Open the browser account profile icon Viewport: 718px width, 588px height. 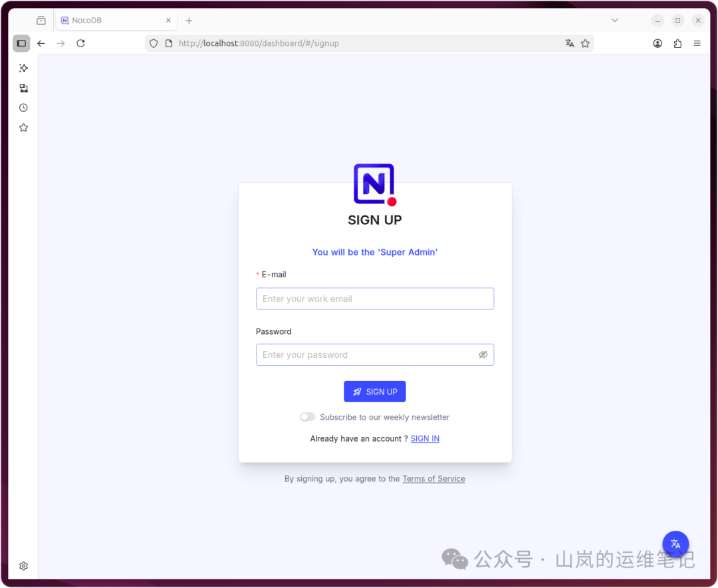coord(658,43)
